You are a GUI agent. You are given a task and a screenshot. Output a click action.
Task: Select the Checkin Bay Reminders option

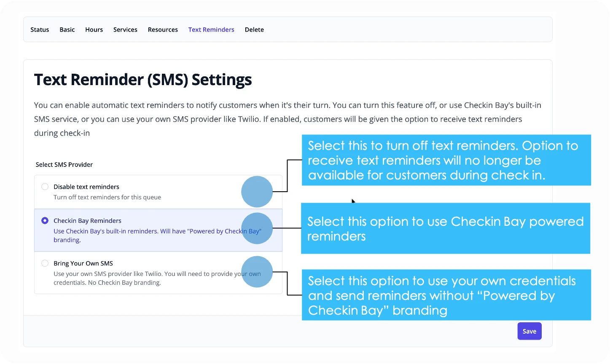point(45,220)
